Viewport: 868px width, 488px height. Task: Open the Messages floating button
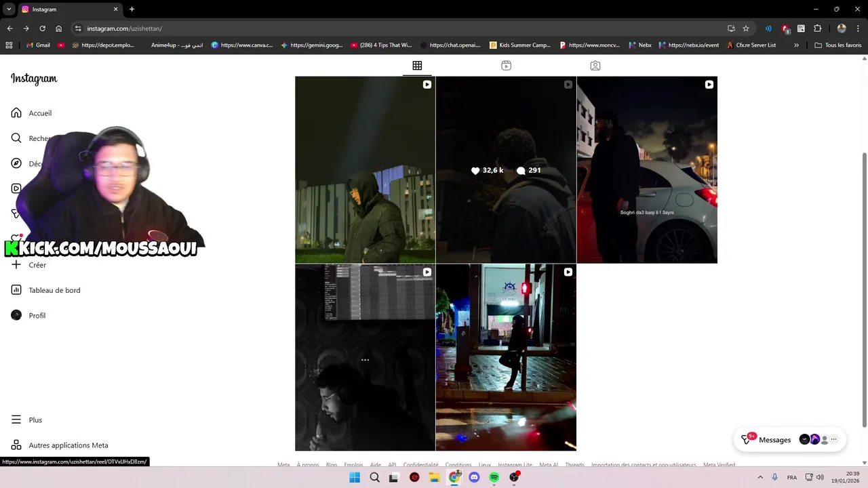tap(790, 439)
